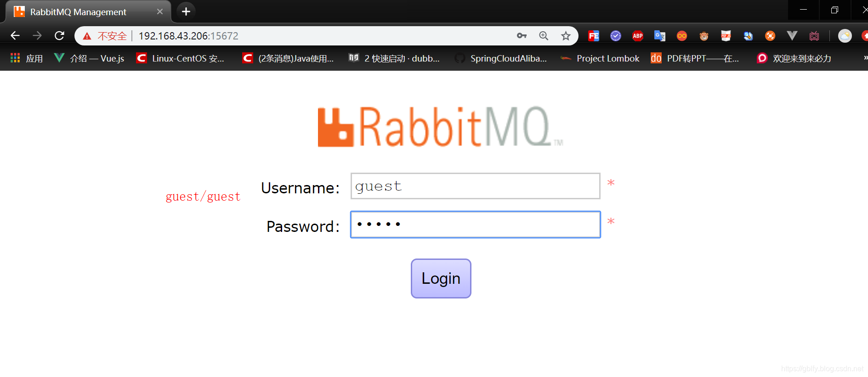Open the saved password key icon
This screenshot has height=377, width=868.
tap(522, 36)
